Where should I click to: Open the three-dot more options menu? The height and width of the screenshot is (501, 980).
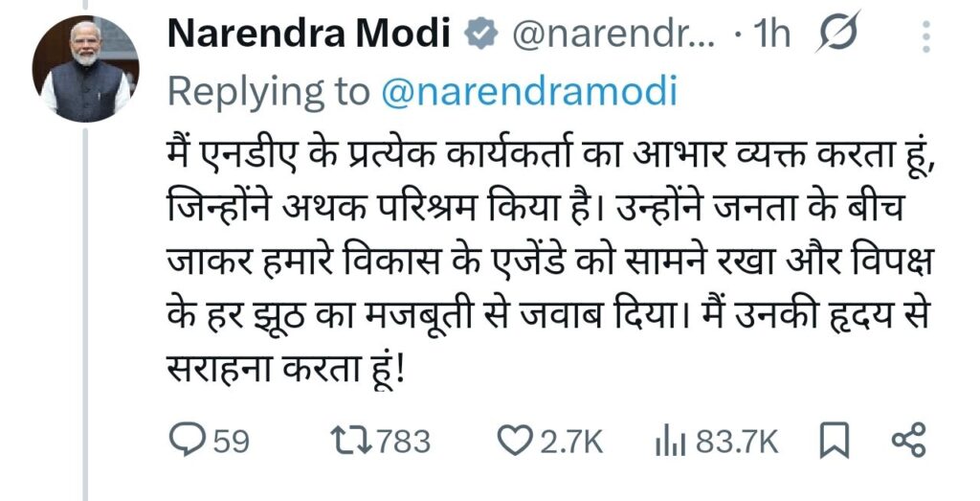point(924,36)
